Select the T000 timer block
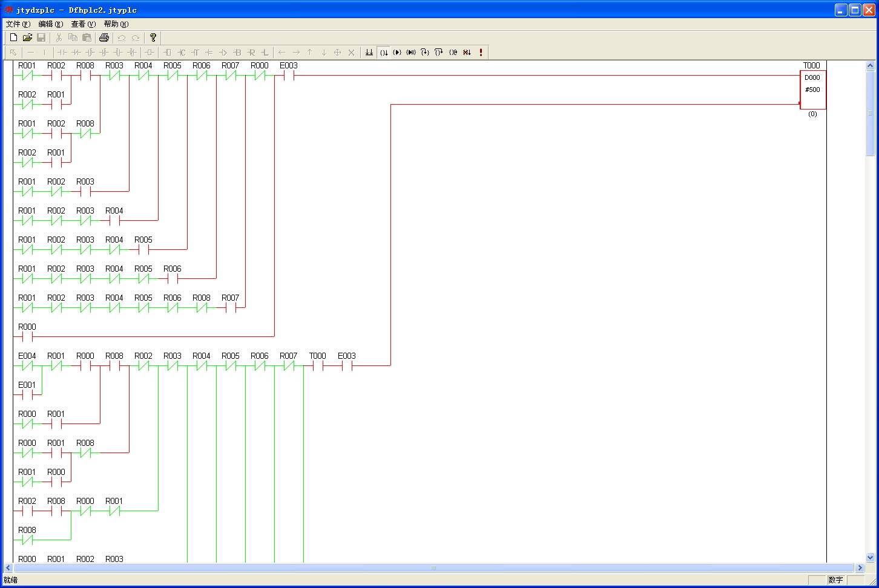The width and height of the screenshot is (879, 588). pyautogui.click(x=812, y=90)
